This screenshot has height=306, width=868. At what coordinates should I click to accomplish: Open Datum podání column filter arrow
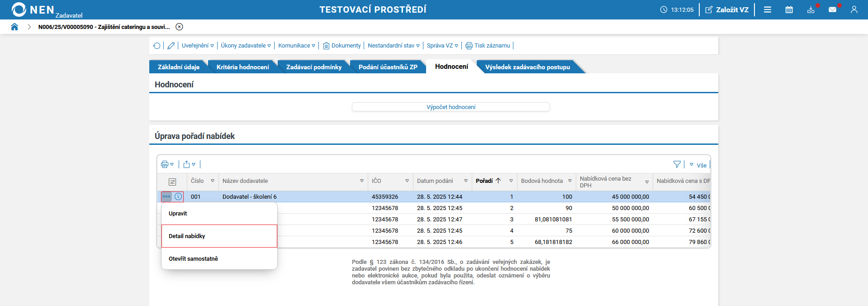(466, 181)
